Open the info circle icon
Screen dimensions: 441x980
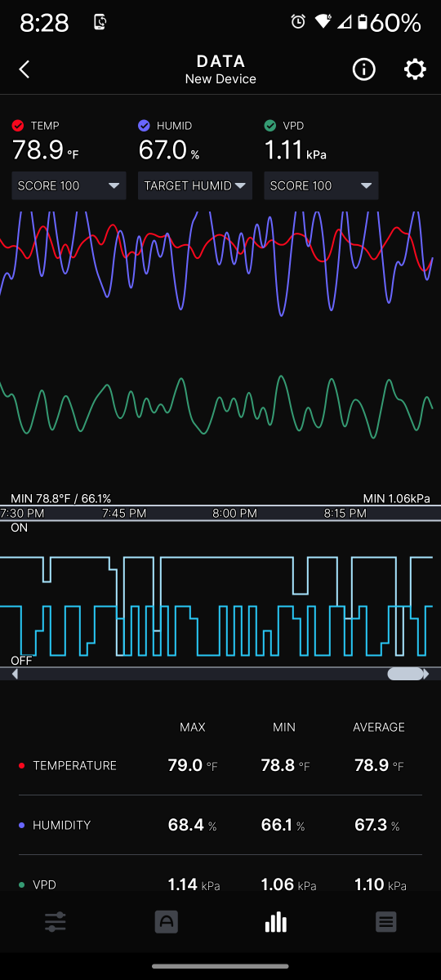tap(363, 69)
